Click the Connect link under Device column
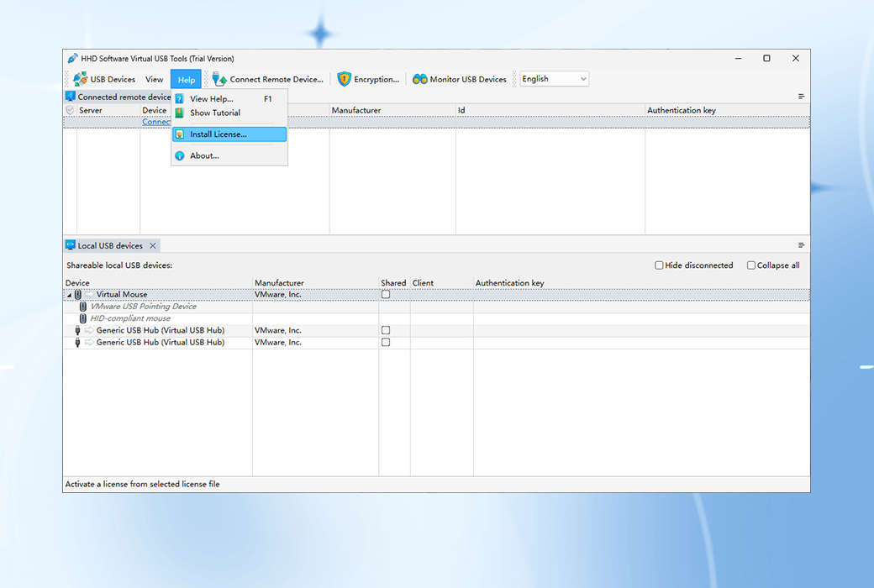The width and height of the screenshot is (874, 588). (x=156, y=121)
